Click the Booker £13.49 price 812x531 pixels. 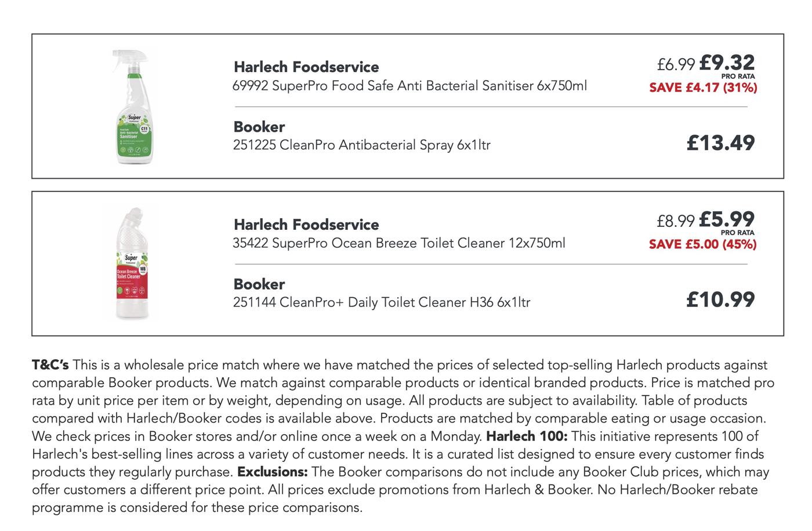click(720, 143)
